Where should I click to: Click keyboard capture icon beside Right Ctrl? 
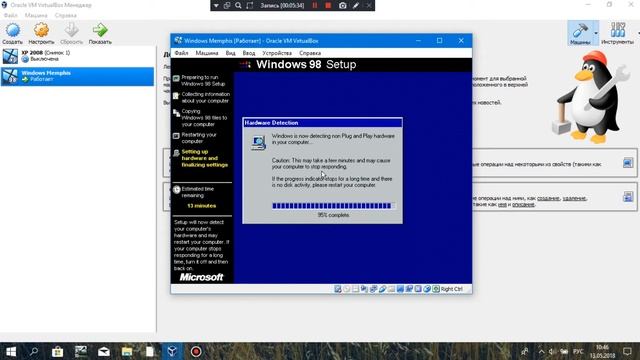[436, 289]
